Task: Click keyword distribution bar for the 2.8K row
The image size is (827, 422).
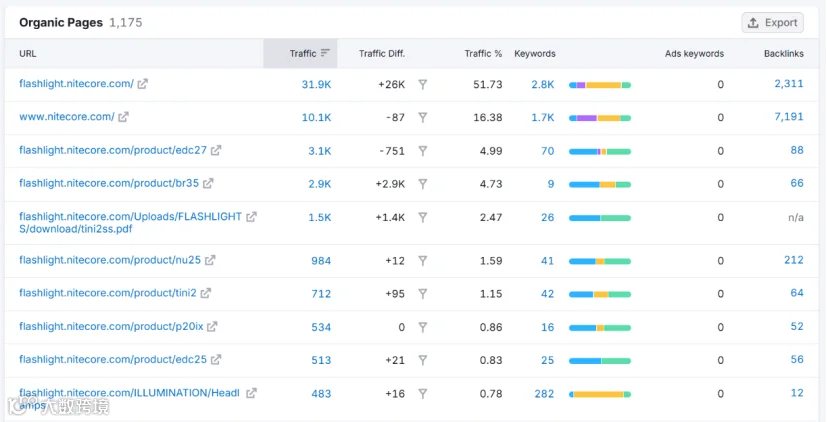Action: point(600,85)
